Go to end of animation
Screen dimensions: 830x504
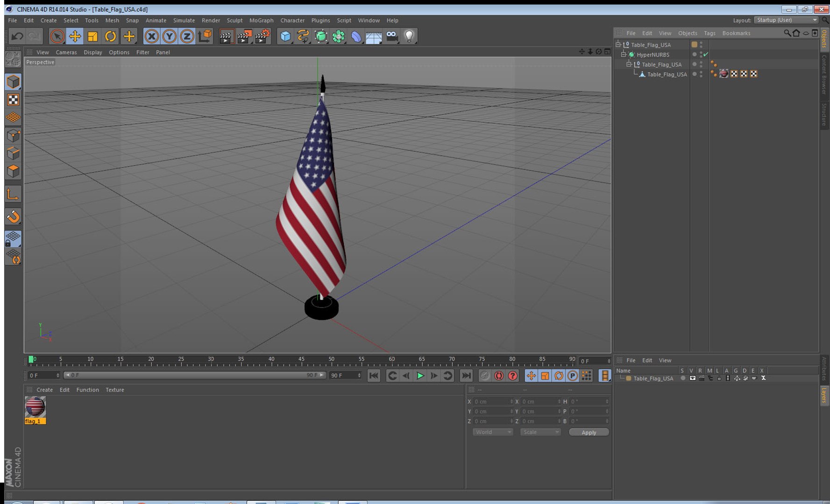(466, 376)
